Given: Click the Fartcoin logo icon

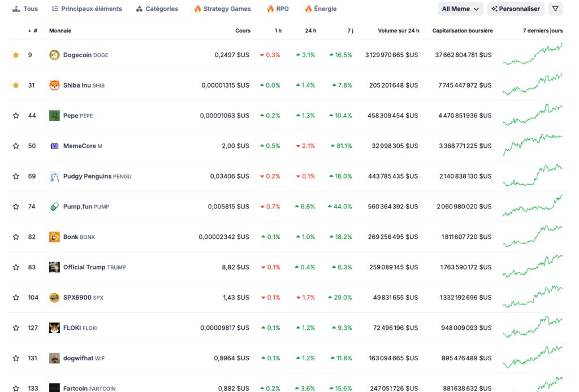Looking at the screenshot, I should 54,387.
